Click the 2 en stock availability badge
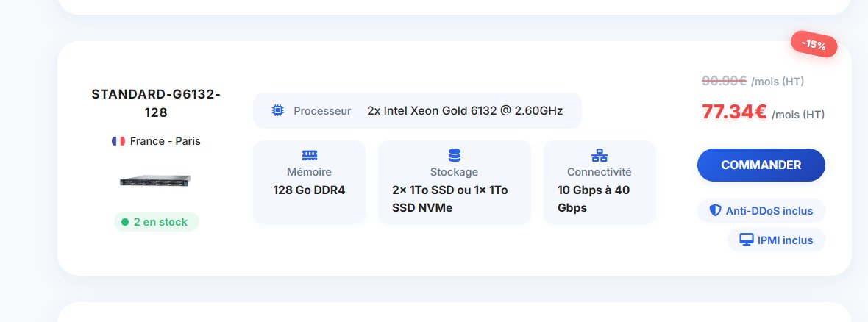 [x=156, y=222]
